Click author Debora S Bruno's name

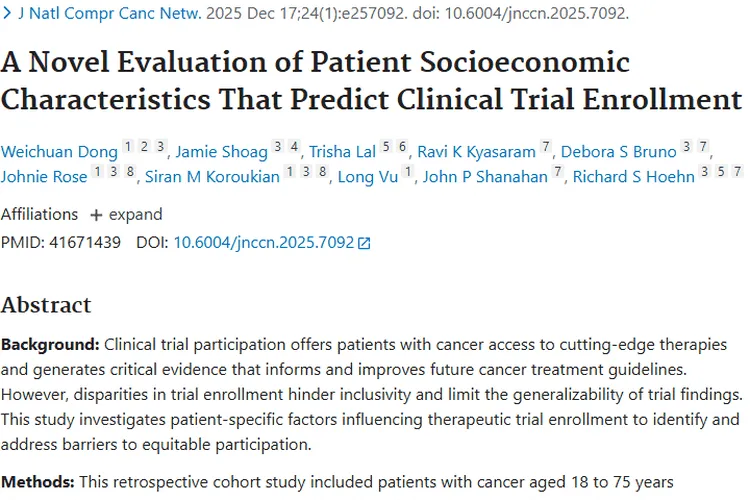click(617, 152)
